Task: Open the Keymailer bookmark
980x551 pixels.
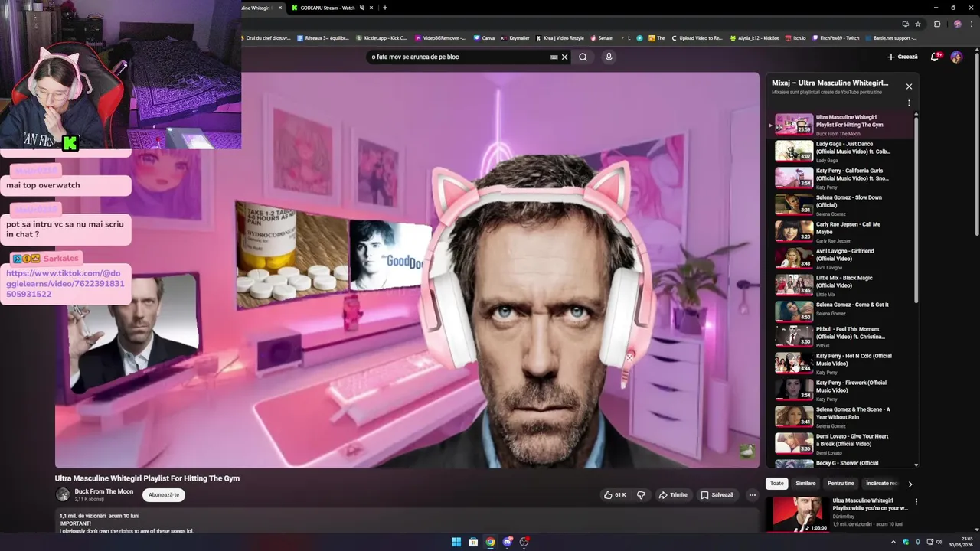Action: 515,37
